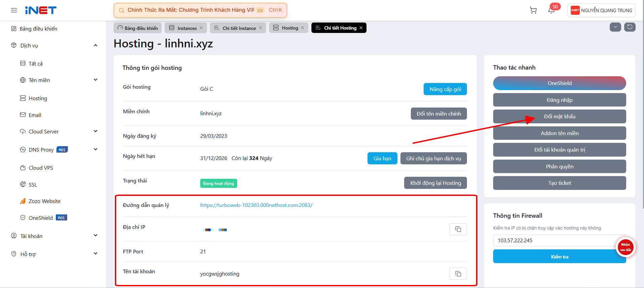Open Cloud VPS in the sidebar
Screen dimensions: 644x288
pyautogui.click(x=37, y=168)
